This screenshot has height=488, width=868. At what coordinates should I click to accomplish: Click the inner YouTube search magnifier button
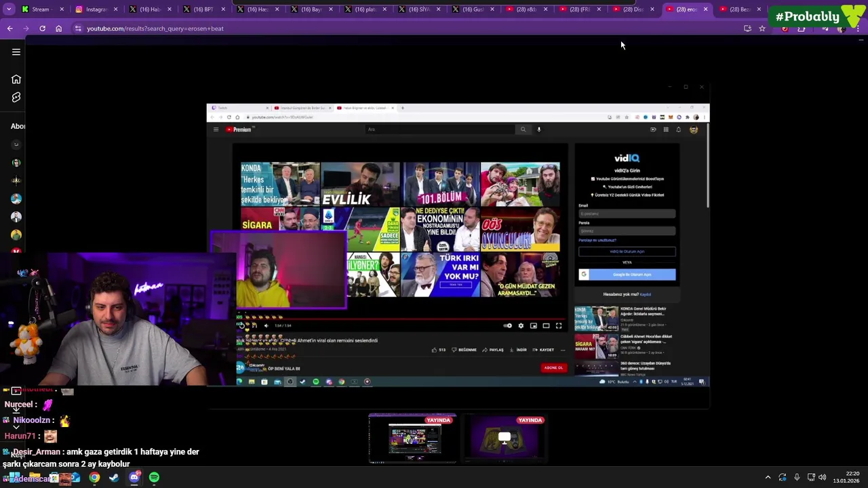[523, 129]
